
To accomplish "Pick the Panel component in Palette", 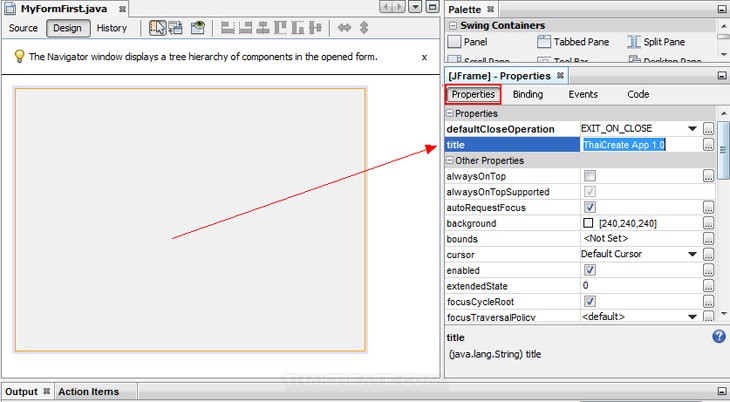I will pos(467,42).
